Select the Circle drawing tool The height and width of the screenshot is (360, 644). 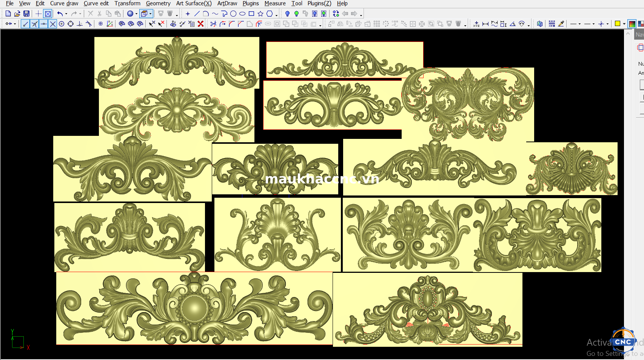233,14
